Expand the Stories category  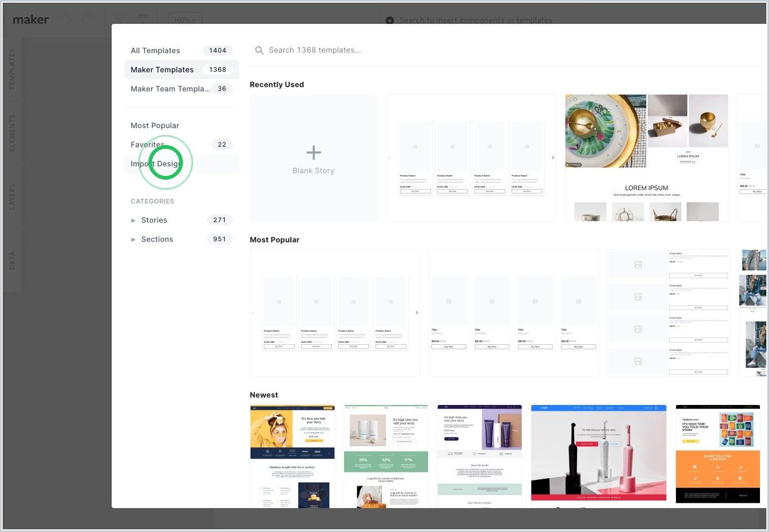coord(133,220)
